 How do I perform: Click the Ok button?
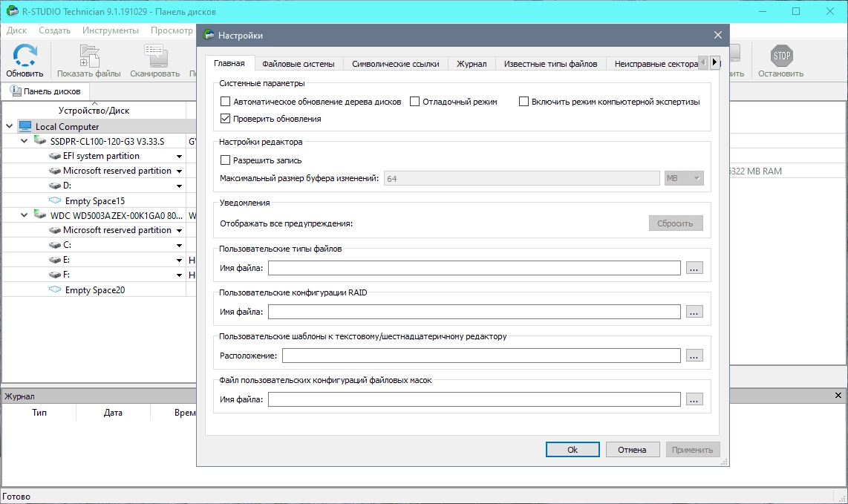573,449
